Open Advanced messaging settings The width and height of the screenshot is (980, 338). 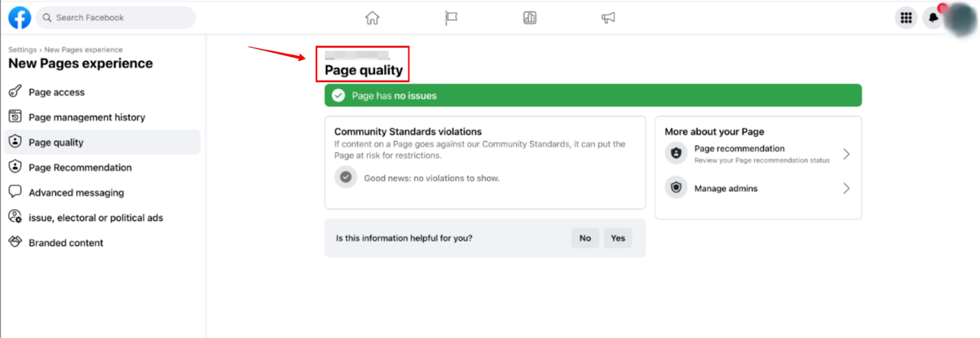click(76, 193)
